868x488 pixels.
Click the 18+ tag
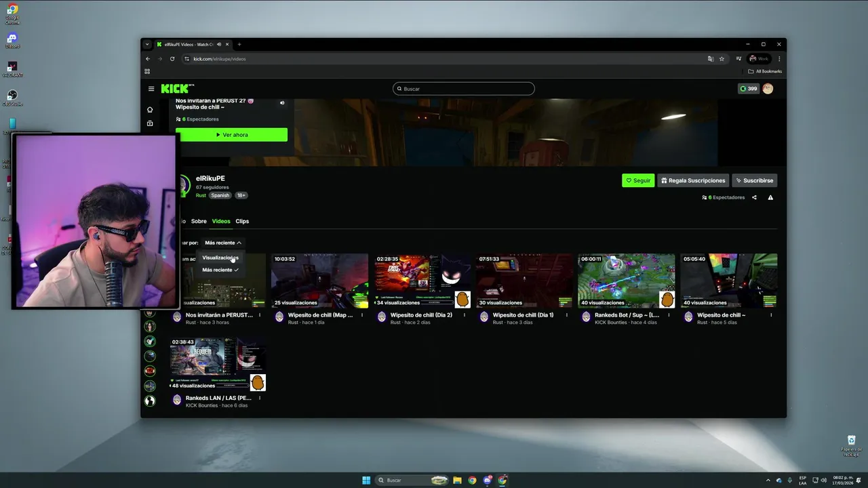241,195
